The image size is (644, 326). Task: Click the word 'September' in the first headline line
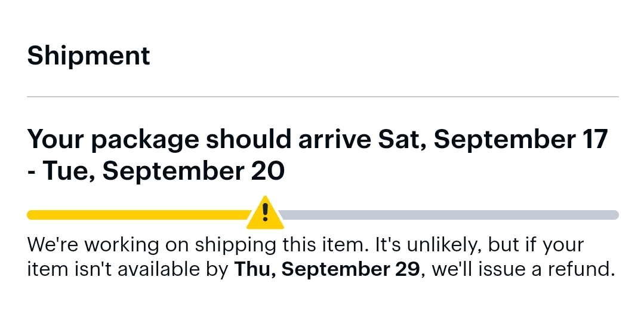click(x=503, y=140)
